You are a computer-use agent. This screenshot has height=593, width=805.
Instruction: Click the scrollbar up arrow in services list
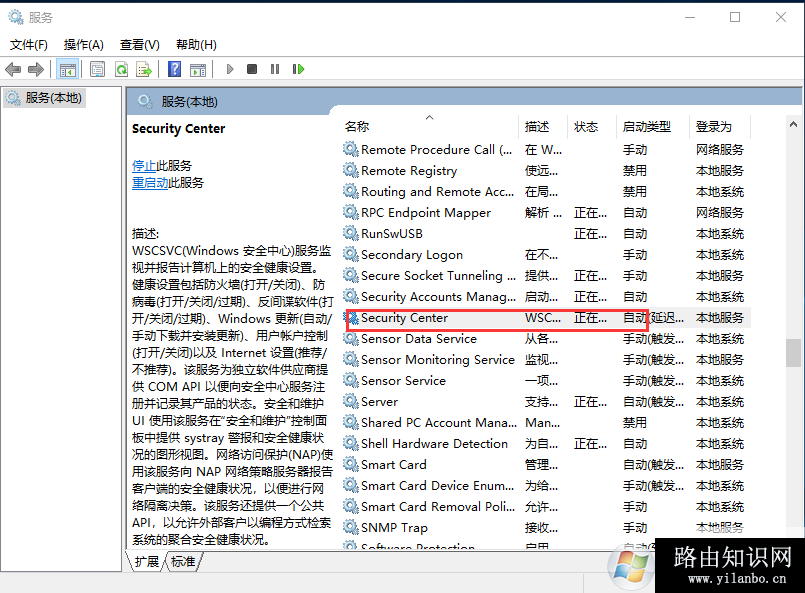click(793, 124)
